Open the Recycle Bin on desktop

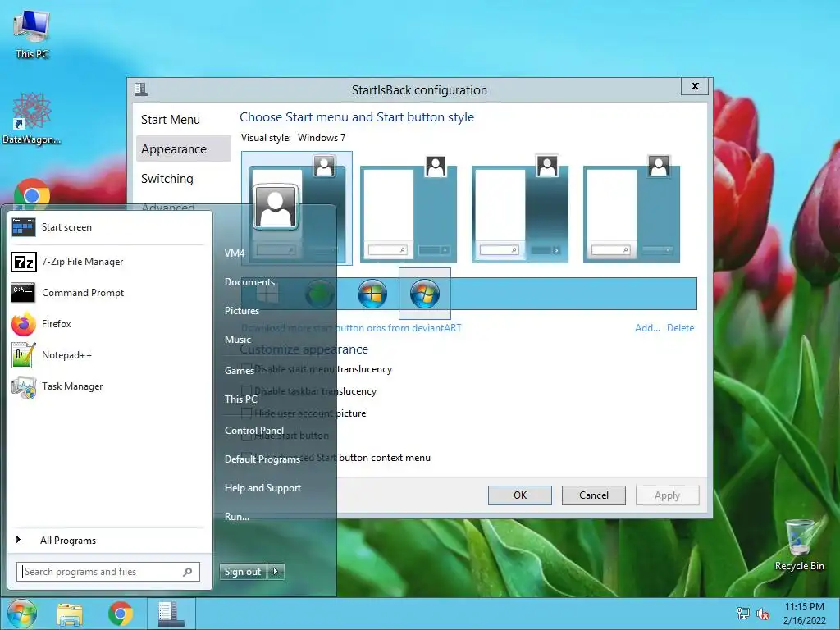point(799,545)
